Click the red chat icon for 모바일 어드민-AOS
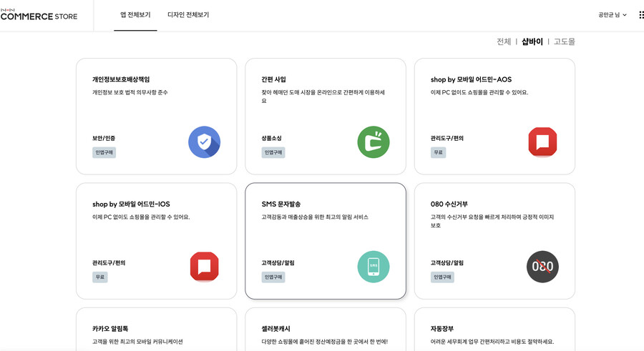This screenshot has height=351, width=644. (542, 142)
